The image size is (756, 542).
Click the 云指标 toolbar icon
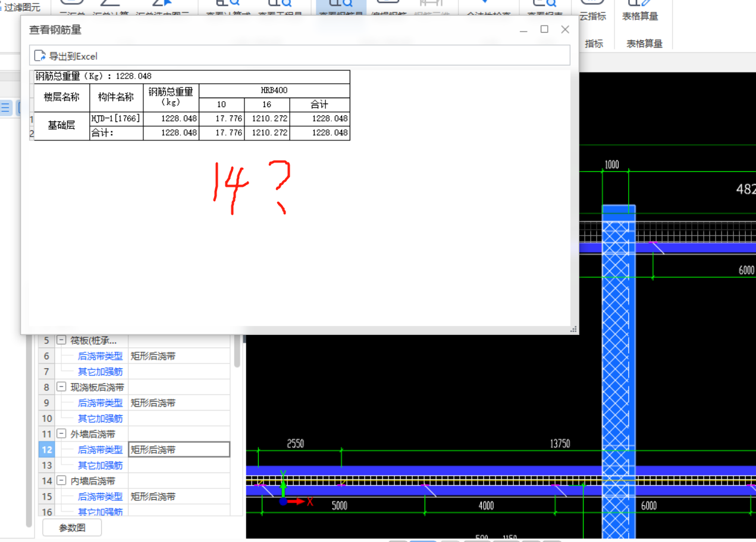tap(592, 12)
